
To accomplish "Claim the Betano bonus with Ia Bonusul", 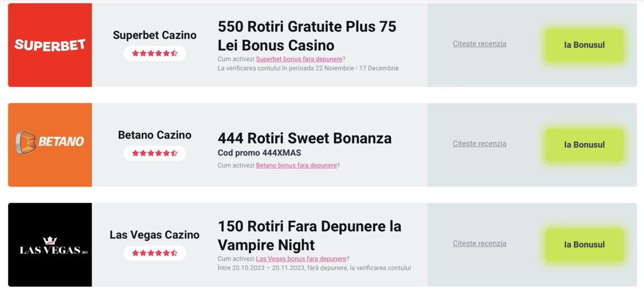I will (x=584, y=145).
